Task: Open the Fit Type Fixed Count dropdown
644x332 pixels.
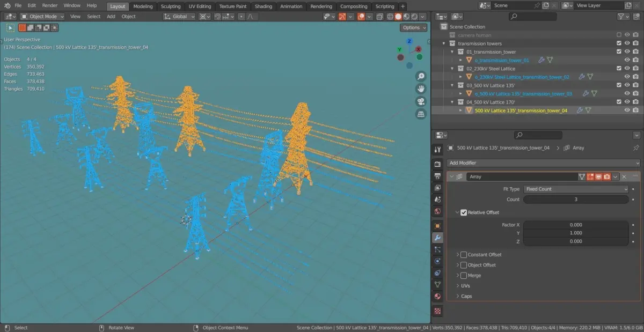Action: 576,189
